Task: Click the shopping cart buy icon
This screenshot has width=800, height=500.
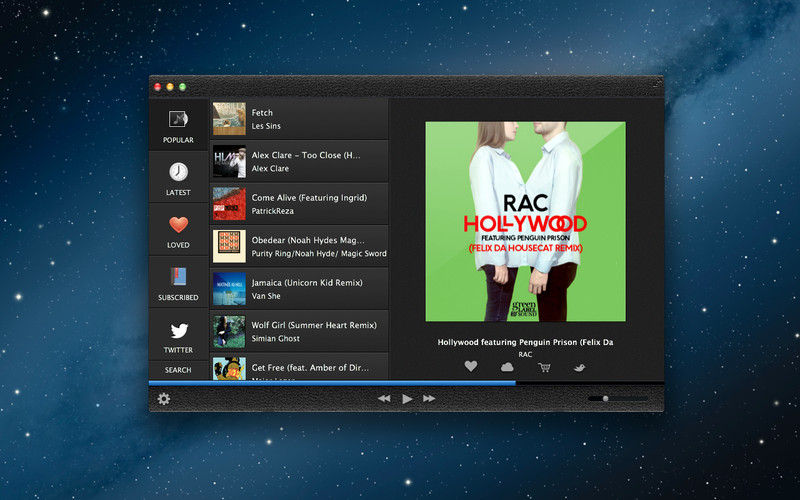Action: tap(544, 367)
